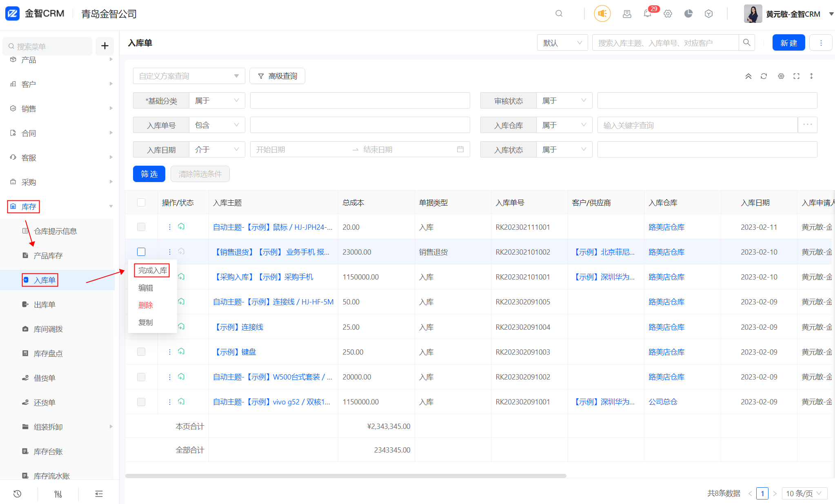Open the 入库单号 operator dropdown 包含
The width and height of the screenshot is (835, 504).
coord(217,125)
